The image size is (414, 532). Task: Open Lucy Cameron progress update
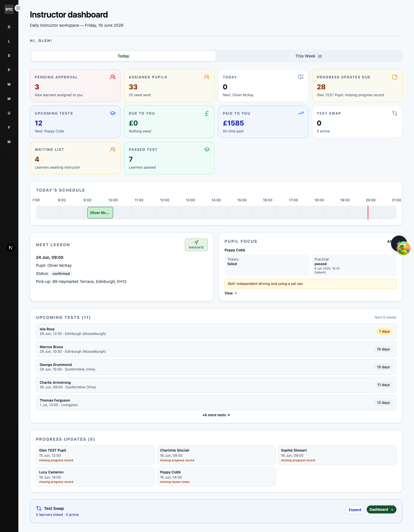[95, 477]
